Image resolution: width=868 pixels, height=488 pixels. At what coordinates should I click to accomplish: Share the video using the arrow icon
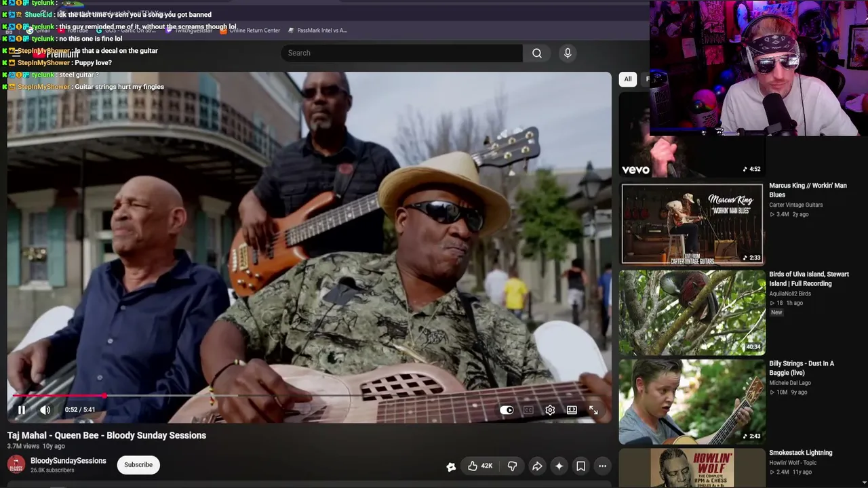tap(537, 466)
